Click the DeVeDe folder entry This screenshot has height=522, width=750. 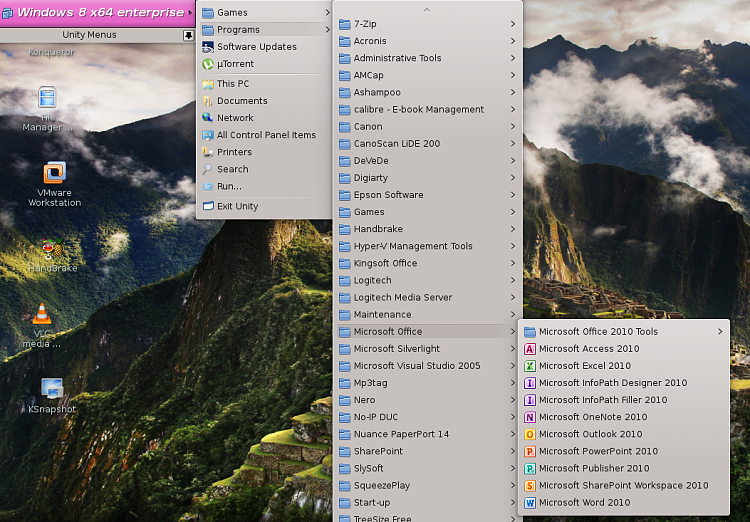(427, 161)
